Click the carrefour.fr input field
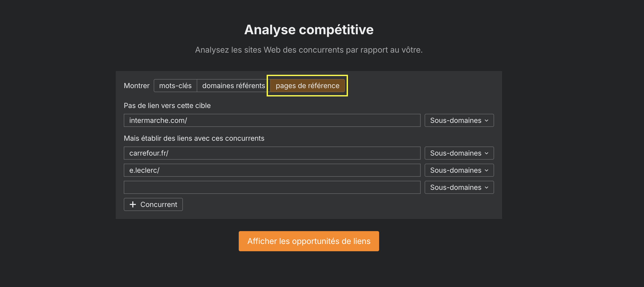The height and width of the screenshot is (287, 644). [x=272, y=153]
